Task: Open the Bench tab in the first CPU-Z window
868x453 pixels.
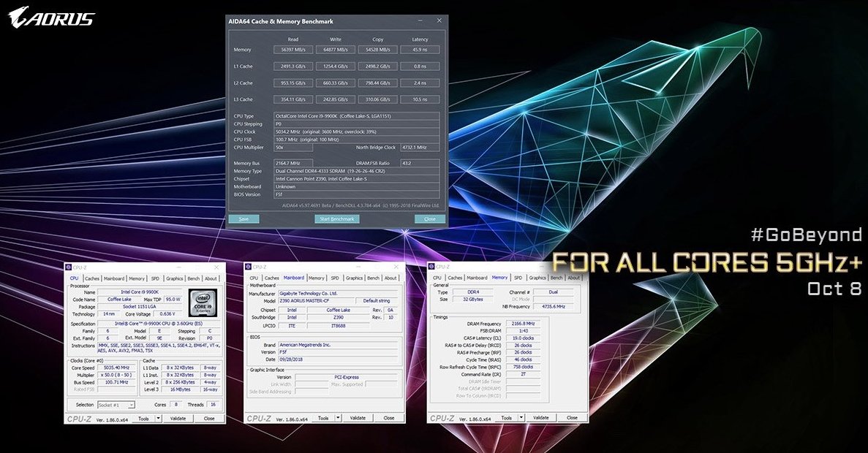Action: click(x=194, y=278)
